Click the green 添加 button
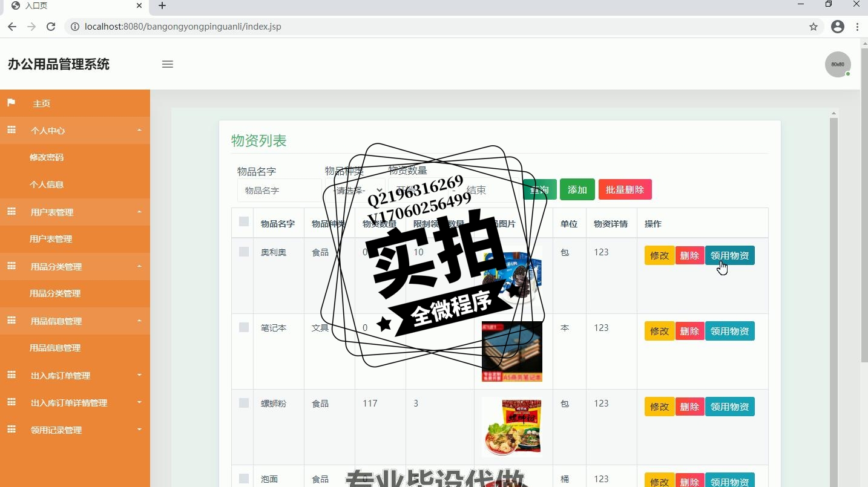868x487 pixels. point(577,189)
